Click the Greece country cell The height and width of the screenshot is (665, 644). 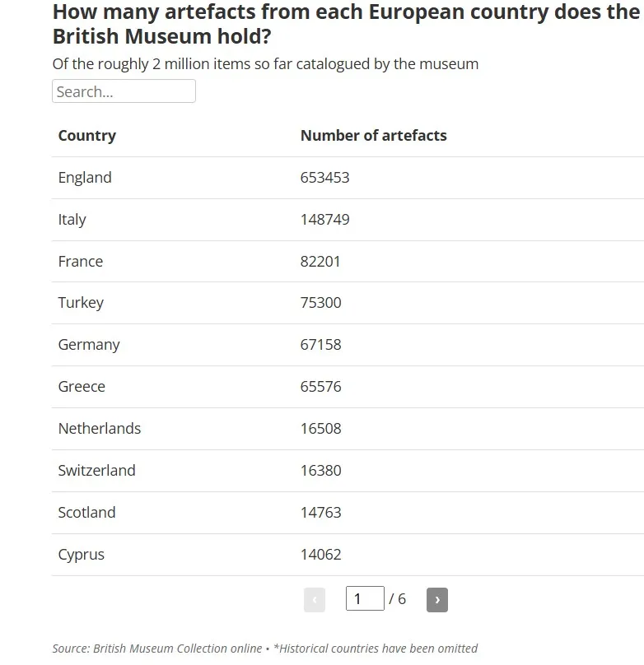coord(82,386)
